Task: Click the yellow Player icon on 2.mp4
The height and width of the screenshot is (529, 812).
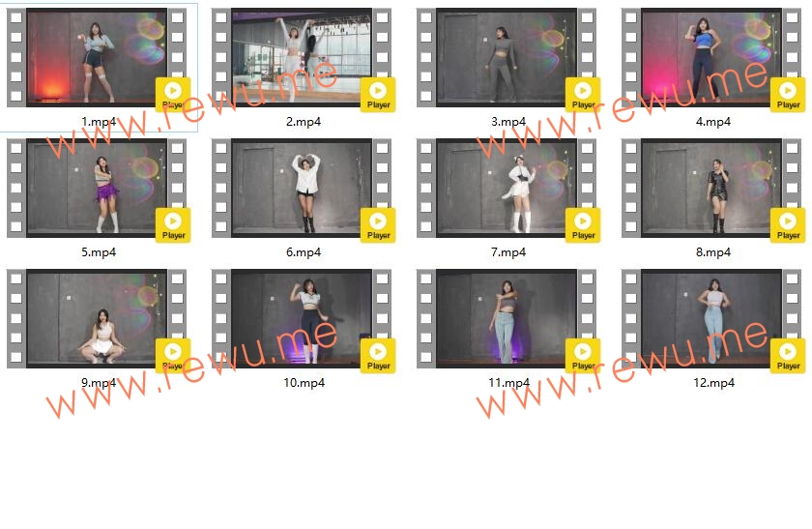Action: [379, 95]
